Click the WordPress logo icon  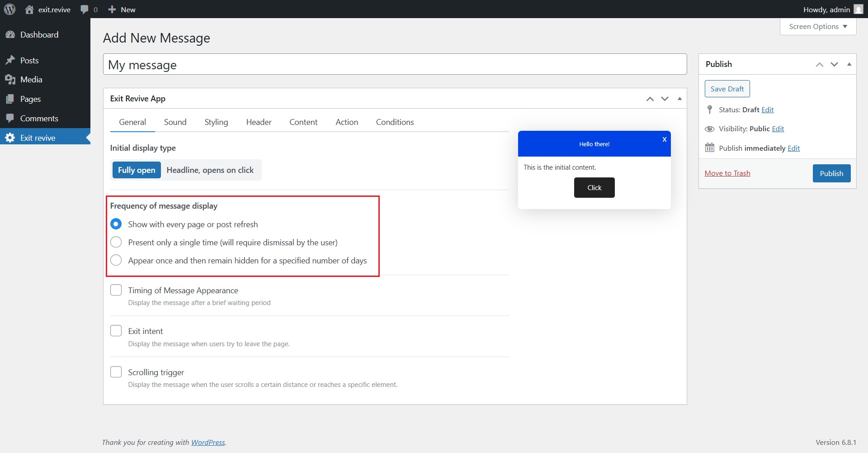(x=9, y=9)
